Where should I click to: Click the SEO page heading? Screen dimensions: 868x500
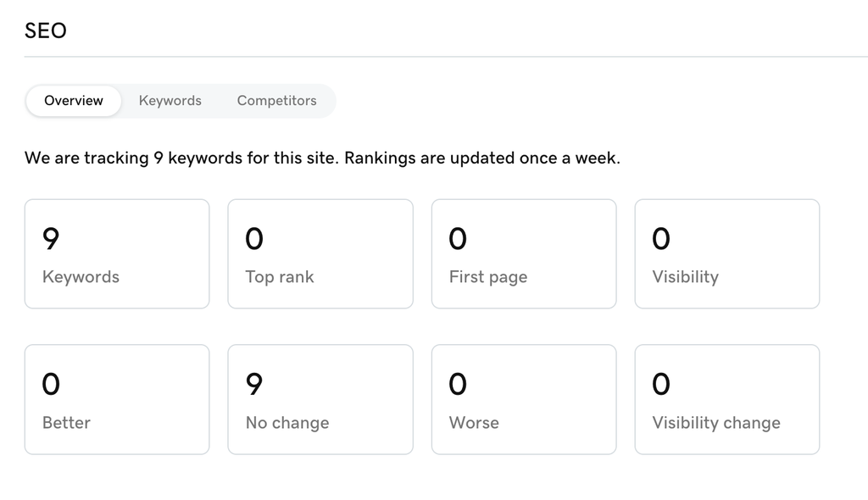46,31
